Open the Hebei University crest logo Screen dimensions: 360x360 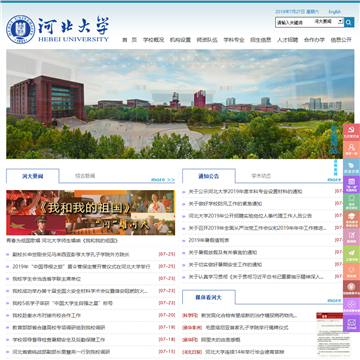tap(20, 29)
